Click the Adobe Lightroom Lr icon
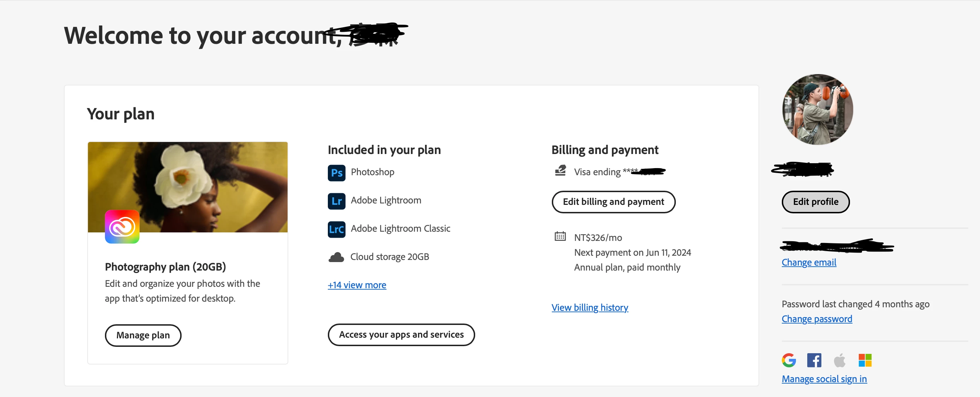The image size is (980, 397). [x=336, y=201]
